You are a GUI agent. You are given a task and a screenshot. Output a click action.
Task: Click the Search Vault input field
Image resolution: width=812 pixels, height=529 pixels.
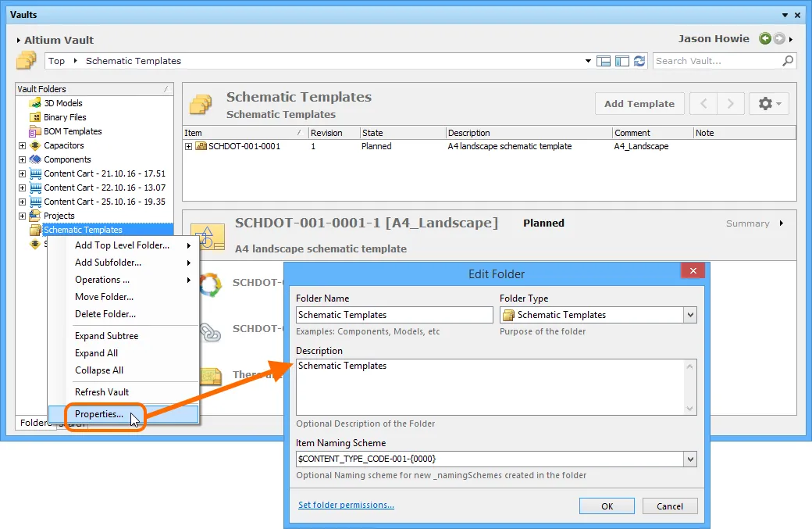tap(718, 61)
